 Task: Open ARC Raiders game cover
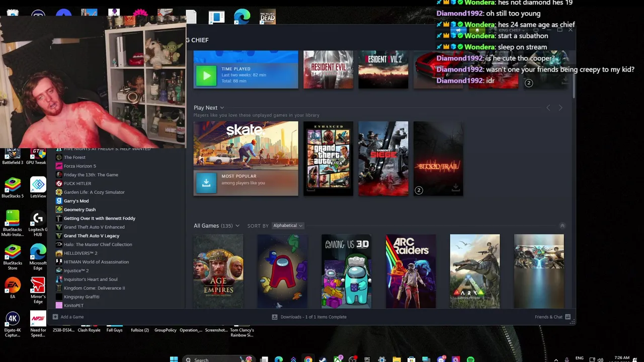click(411, 271)
